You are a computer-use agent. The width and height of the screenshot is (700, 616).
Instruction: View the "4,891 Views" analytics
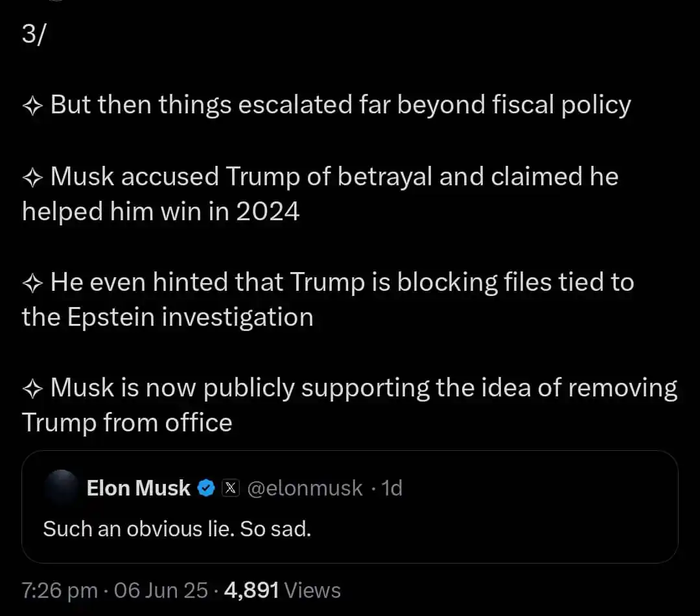[x=282, y=591]
